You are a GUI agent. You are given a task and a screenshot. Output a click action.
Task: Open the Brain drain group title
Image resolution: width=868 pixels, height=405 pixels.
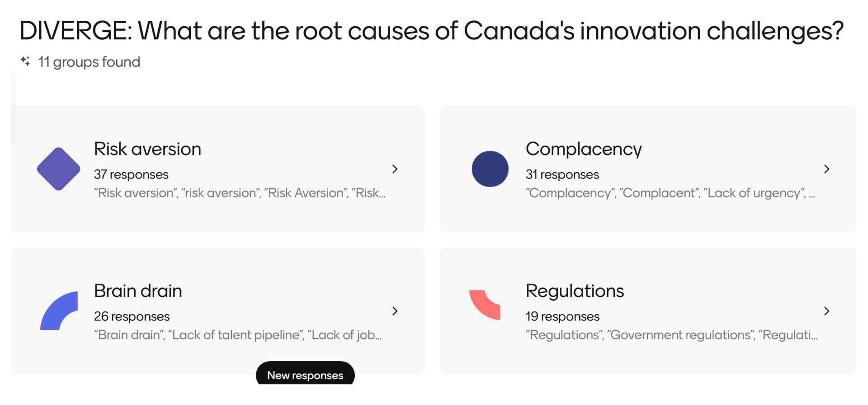click(x=138, y=291)
